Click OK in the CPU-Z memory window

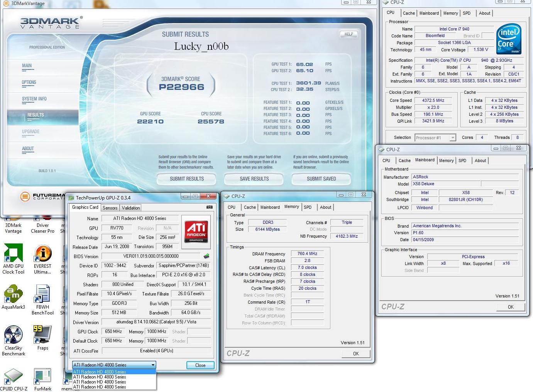[x=355, y=353]
